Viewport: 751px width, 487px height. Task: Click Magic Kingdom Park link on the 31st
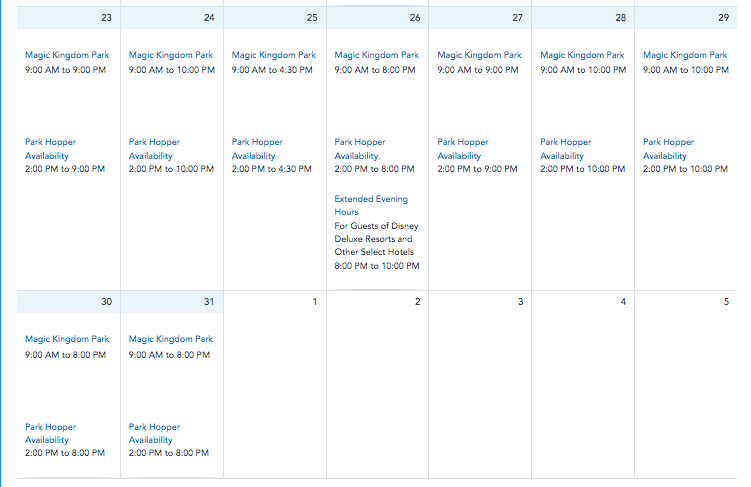click(x=171, y=340)
